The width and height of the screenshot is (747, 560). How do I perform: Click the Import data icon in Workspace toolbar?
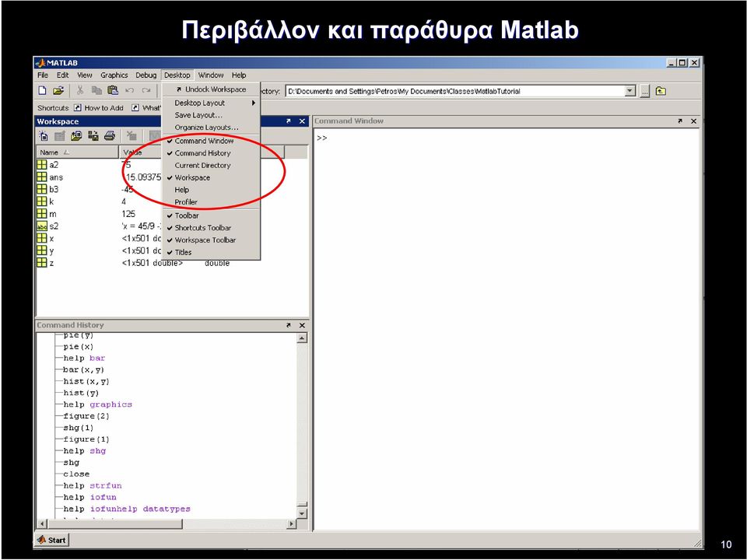76,136
